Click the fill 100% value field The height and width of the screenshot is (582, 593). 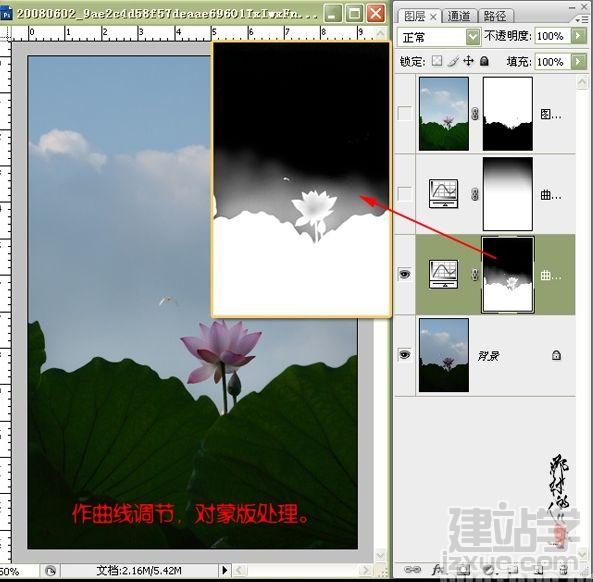[x=553, y=61]
